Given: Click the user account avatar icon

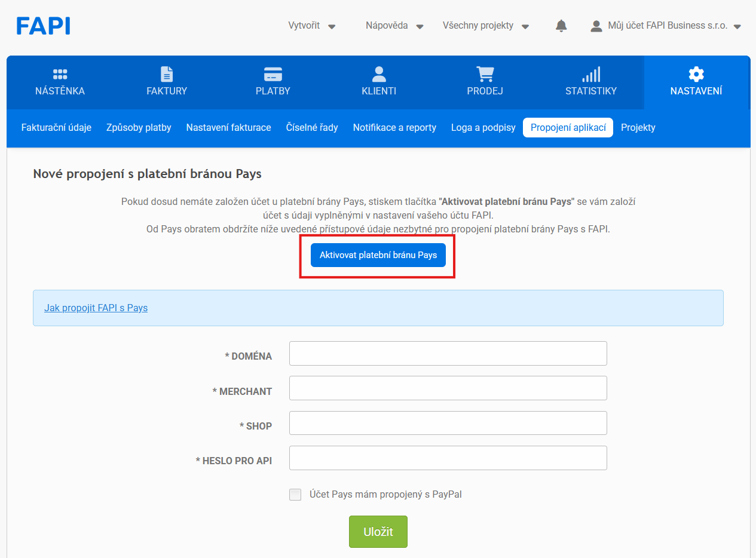Looking at the screenshot, I should point(596,26).
